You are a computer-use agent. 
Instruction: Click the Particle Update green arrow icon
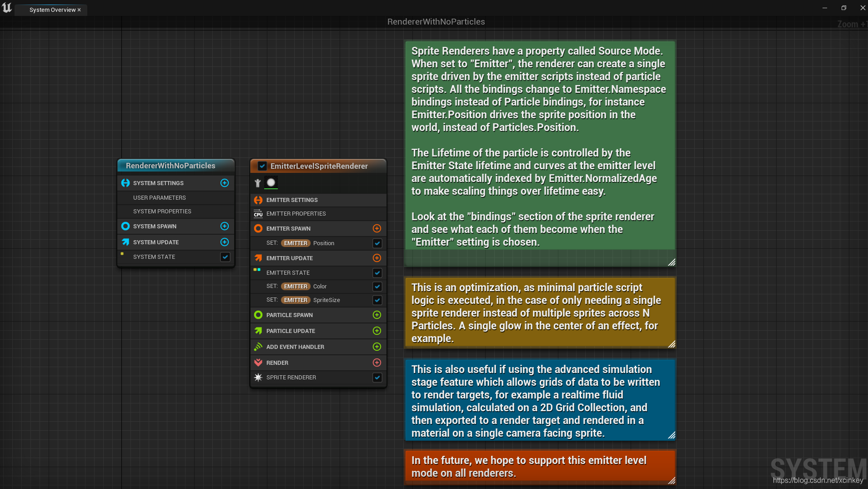click(258, 331)
